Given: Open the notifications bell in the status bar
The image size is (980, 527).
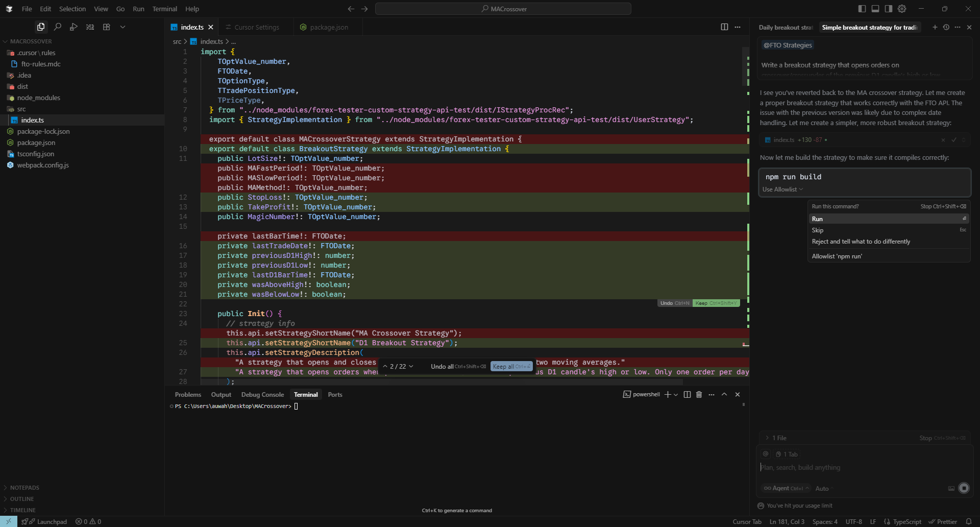Looking at the screenshot, I should [968, 521].
